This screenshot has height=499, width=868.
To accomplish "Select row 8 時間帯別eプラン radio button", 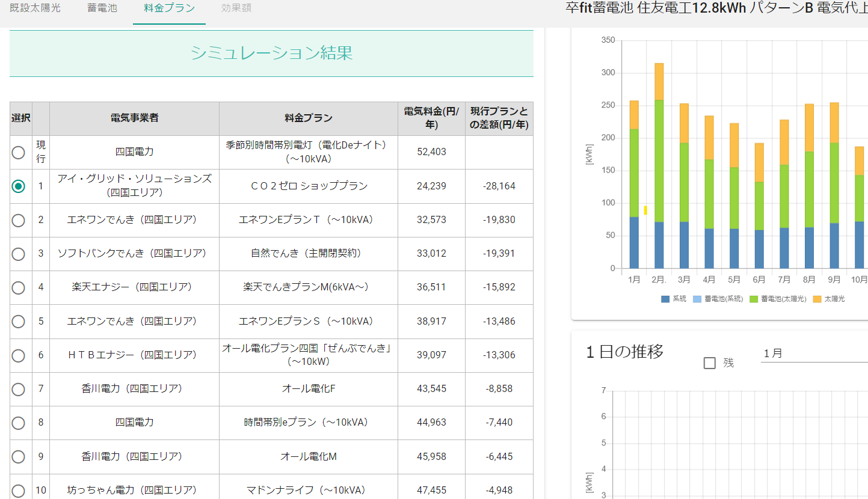I will click(19, 423).
